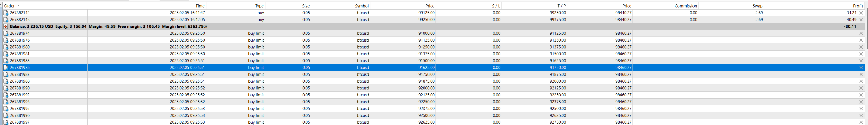
Task: Click pending order icon for 267881974
Action: tap(6, 33)
